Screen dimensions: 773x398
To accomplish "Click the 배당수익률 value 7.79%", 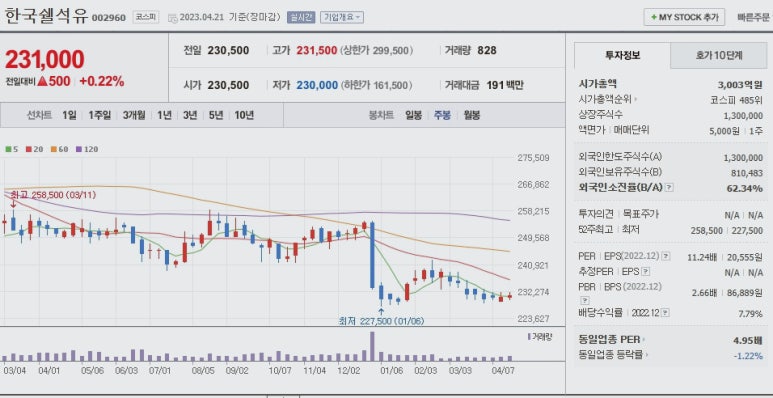I will point(751,313).
